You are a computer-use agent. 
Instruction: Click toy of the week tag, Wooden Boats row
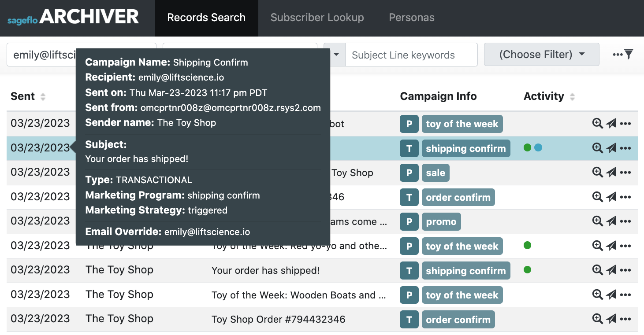(x=462, y=295)
